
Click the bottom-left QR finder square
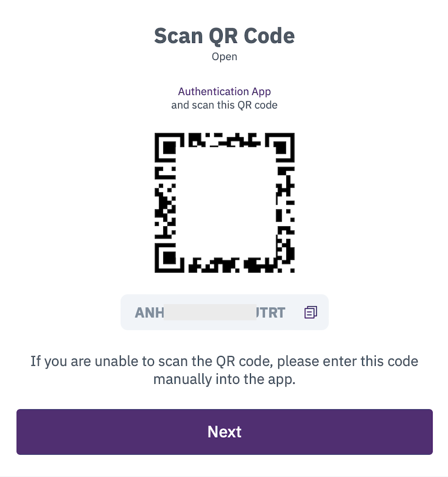click(169, 258)
